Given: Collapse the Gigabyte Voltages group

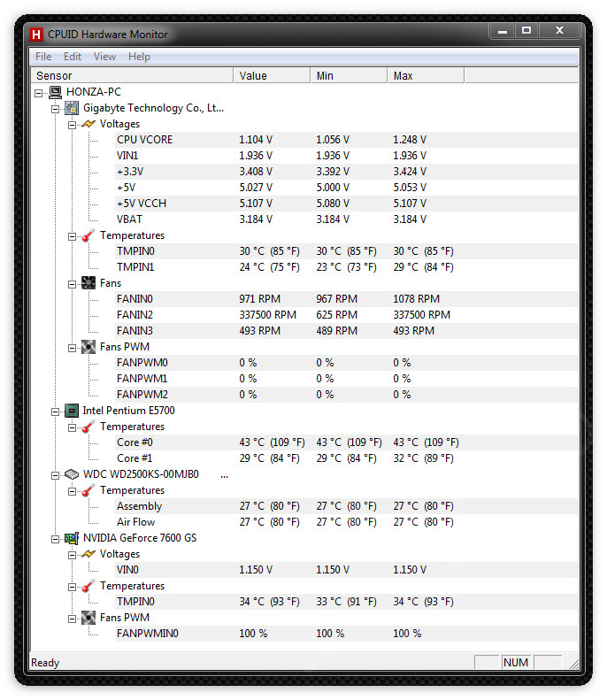Looking at the screenshot, I should [72, 125].
